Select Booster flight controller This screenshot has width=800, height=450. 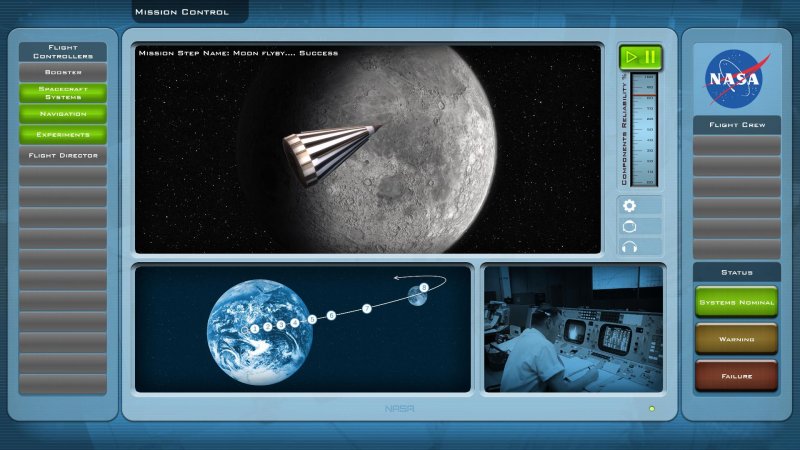point(63,72)
